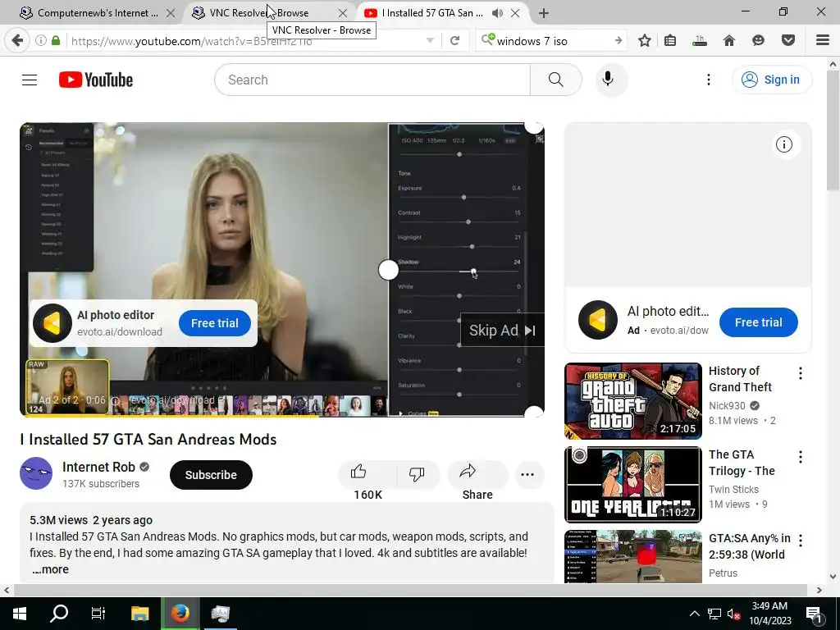Screen dimensions: 840x630
Task: Open File Explorer from taskbar
Action: click(139, 614)
